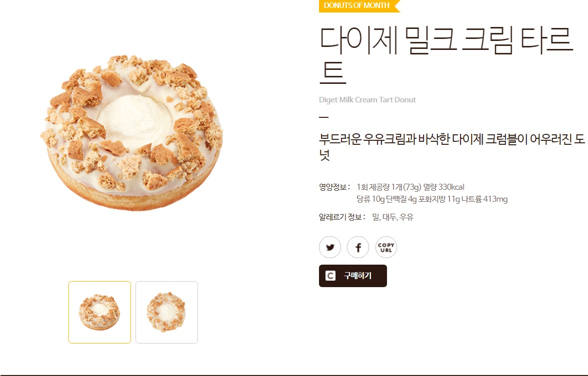Click the 영양정보 nutrition label
Viewport: 588px width, 376px height.
[x=334, y=187]
